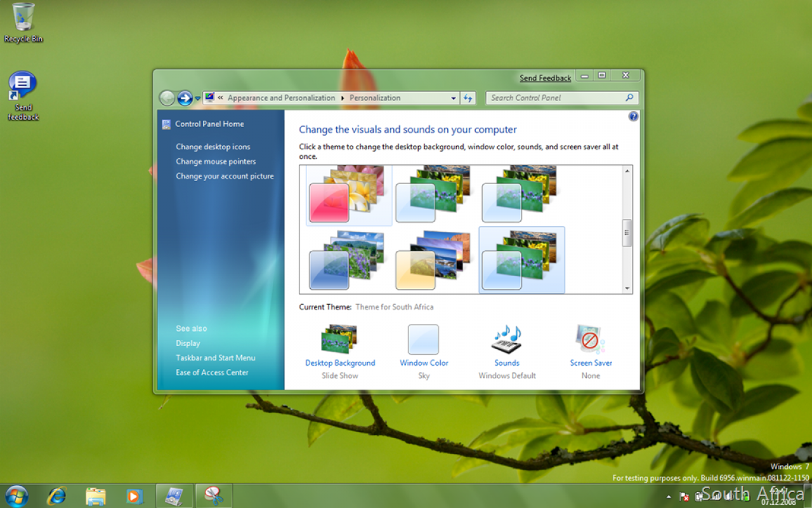Follow the Send Feedback link in title bar
Screen dimensions: 812x508
tap(546, 78)
